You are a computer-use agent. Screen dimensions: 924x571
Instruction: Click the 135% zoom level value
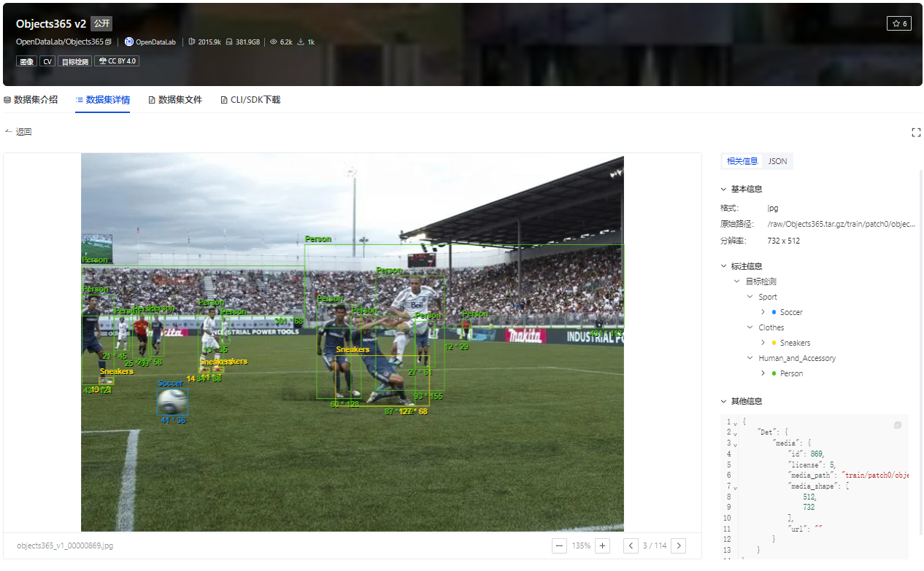click(x=581, y=545)
